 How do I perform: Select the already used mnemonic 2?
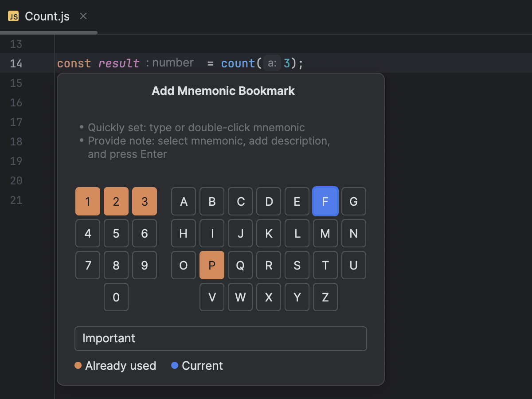coord(116,201)
